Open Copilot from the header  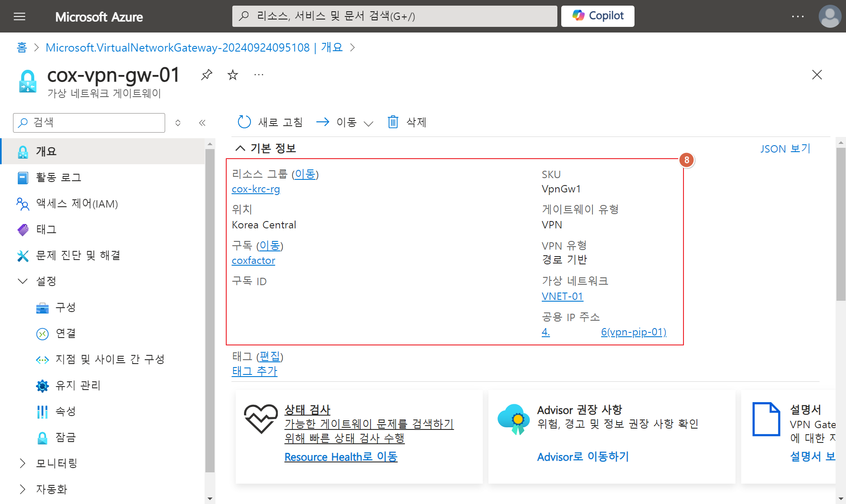pos(598,16)
